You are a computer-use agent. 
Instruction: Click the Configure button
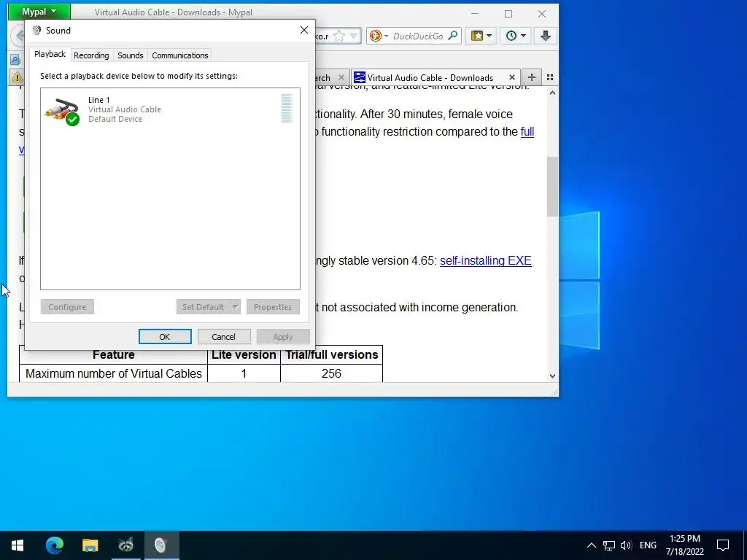[x=67, y=307]
